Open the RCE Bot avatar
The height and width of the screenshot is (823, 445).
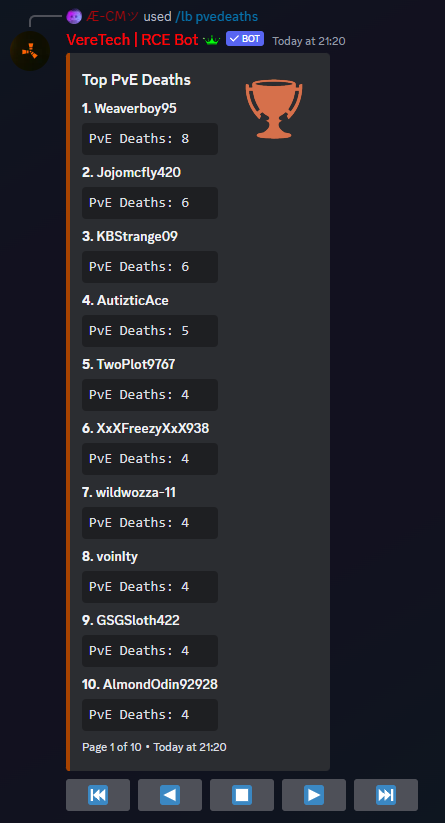click(x=30, y=51)
